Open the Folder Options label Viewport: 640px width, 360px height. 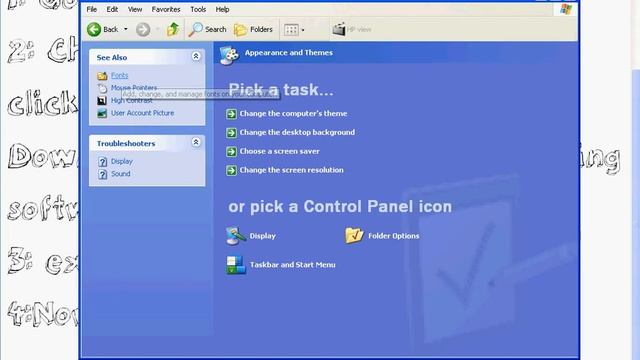click(x=393, y=236)
